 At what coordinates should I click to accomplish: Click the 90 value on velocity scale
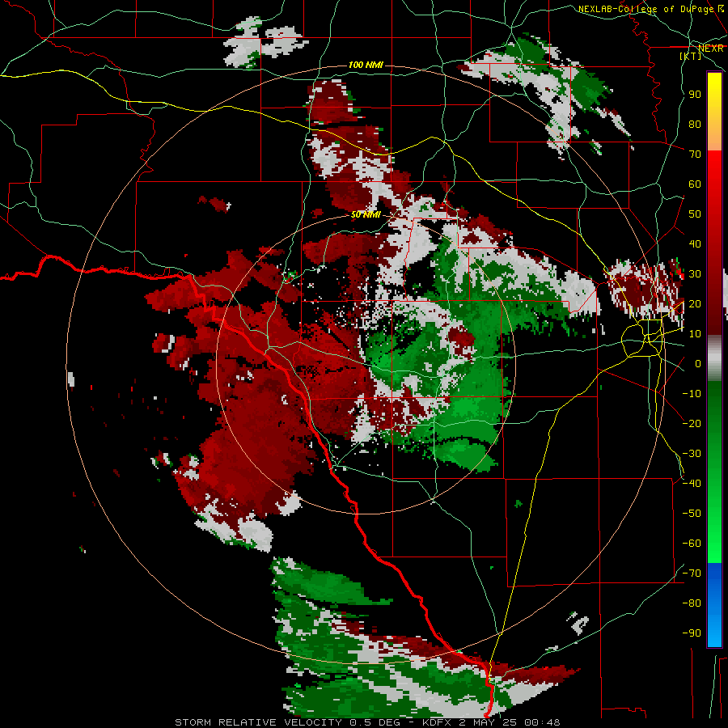pyautogui.click(x=695, y=95)
